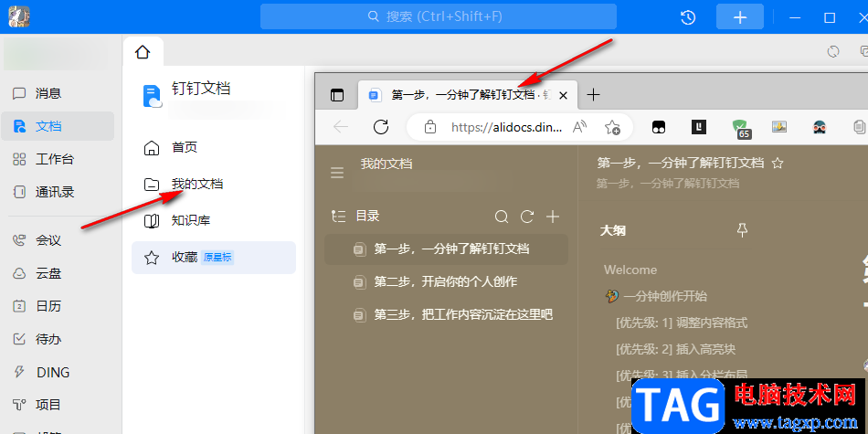Select 文档 in the left sidebar
This screenshot has width=868, height=434.
(x=58, y=126)
